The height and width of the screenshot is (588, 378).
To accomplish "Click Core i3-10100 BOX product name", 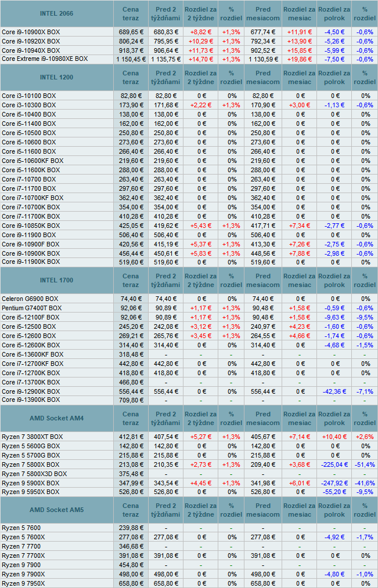I will 29,96.
